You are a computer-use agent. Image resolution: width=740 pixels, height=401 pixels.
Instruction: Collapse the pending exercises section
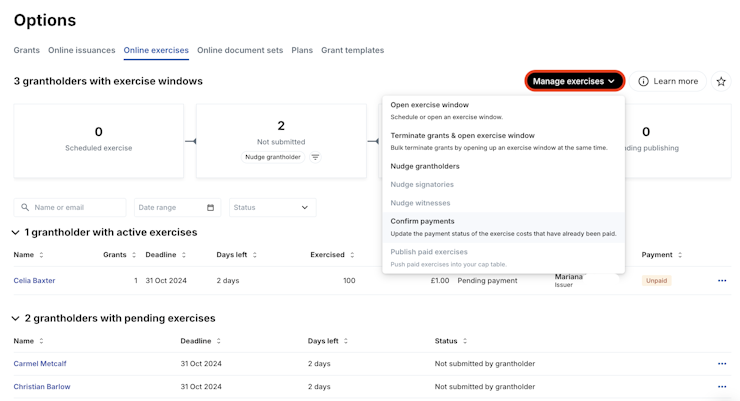pyautogui.click(x=15, y=319)
